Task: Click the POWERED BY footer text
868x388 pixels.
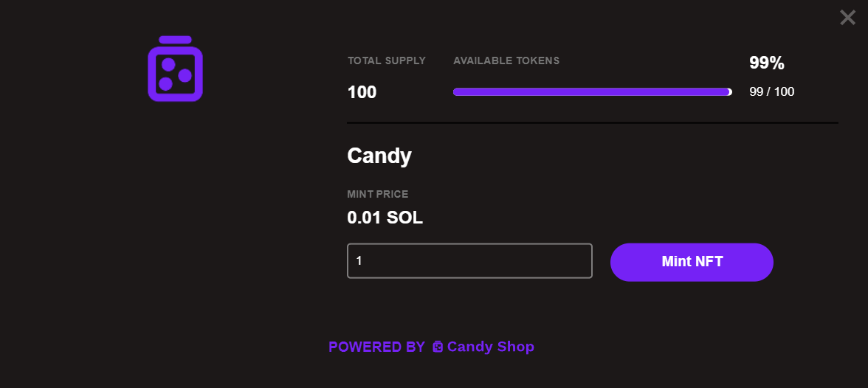Action: 376,347
